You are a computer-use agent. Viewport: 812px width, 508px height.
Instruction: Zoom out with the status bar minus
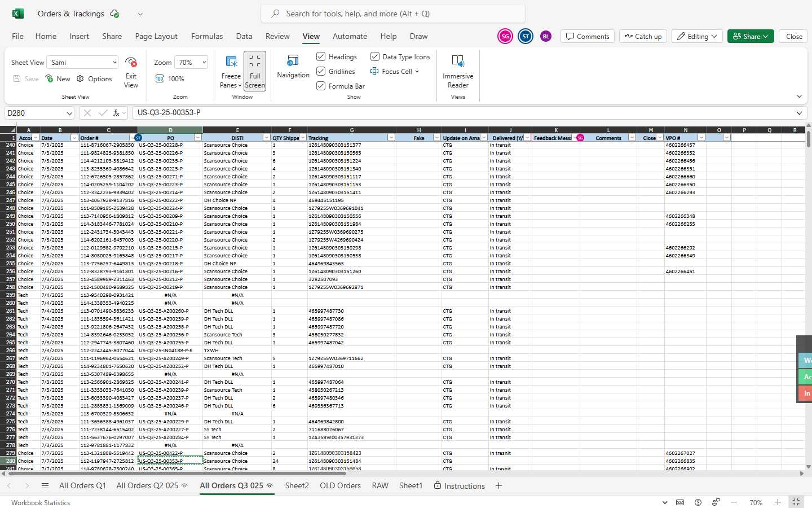[x=734, y=502]
